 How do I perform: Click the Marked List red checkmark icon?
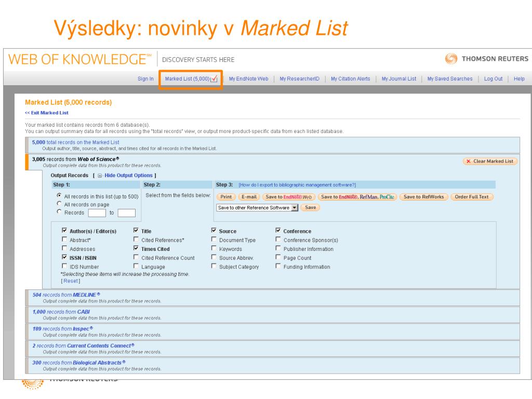coord(214,79)
